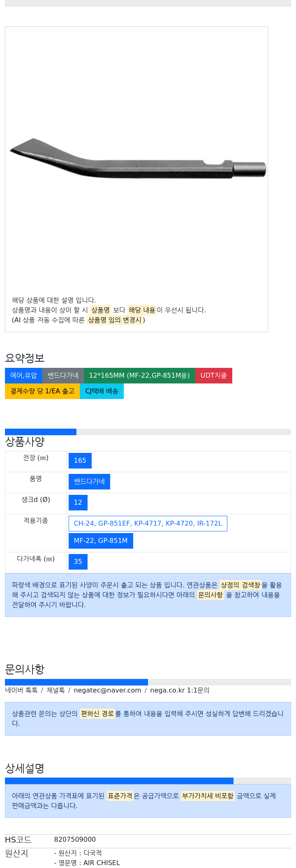Select the 에어,유압 blue tag

(x=23, y=376)
